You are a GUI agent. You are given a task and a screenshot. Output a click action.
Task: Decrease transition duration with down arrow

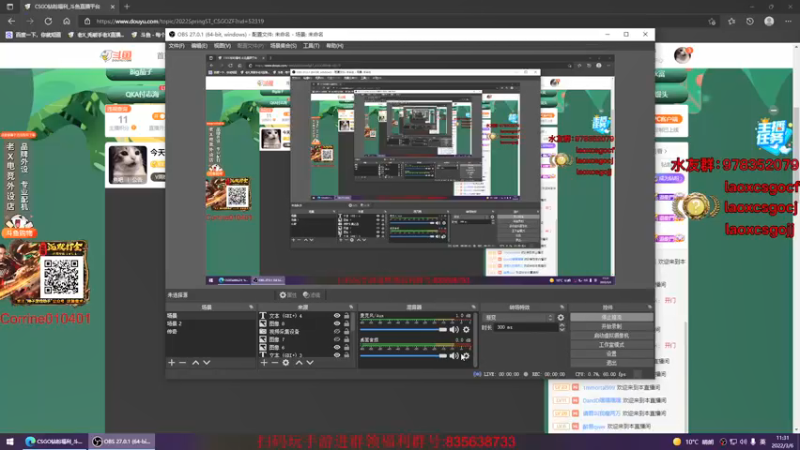coord(562,330)
